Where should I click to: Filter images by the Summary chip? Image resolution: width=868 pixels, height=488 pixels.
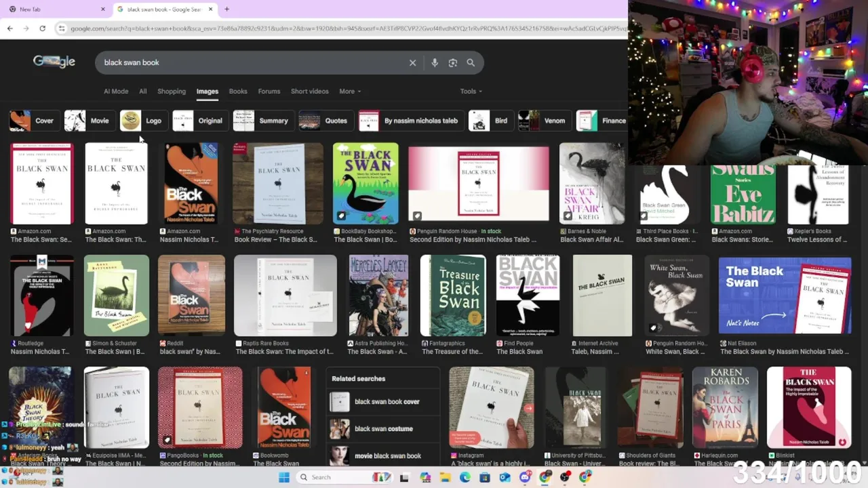pos(262,121)
